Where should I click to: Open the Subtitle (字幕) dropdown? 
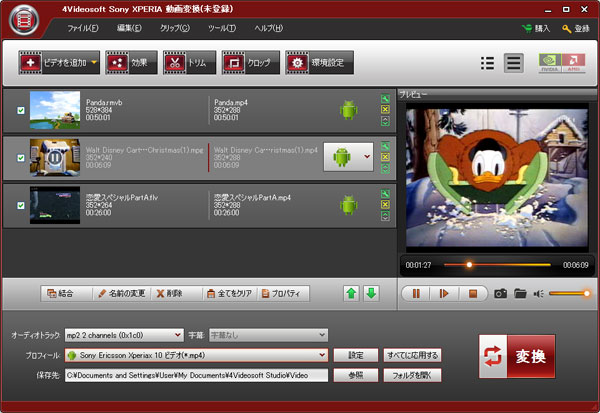pyautogui.click(x=268, y=335)
